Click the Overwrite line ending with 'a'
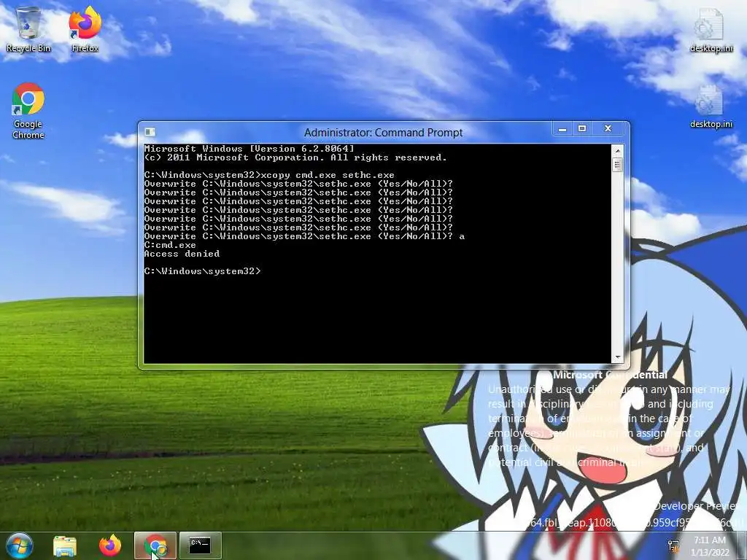The image size is (747, 560). tap(304, 237)
